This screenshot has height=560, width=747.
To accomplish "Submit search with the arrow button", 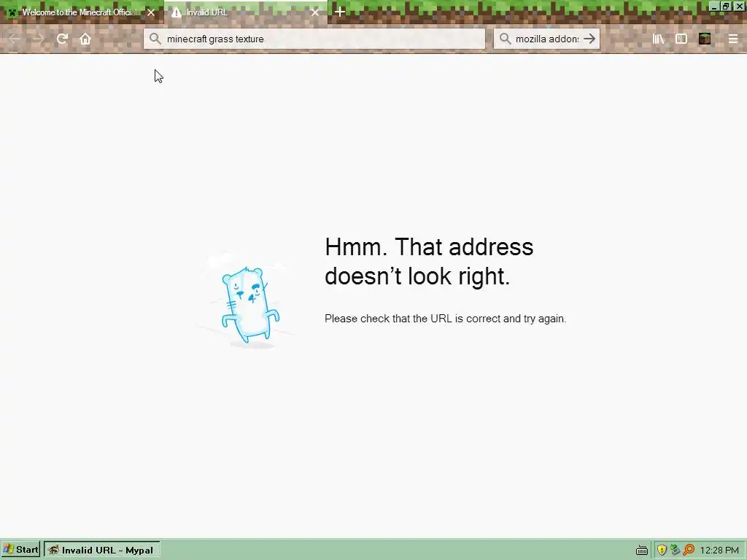I will [x=589, y=39].
